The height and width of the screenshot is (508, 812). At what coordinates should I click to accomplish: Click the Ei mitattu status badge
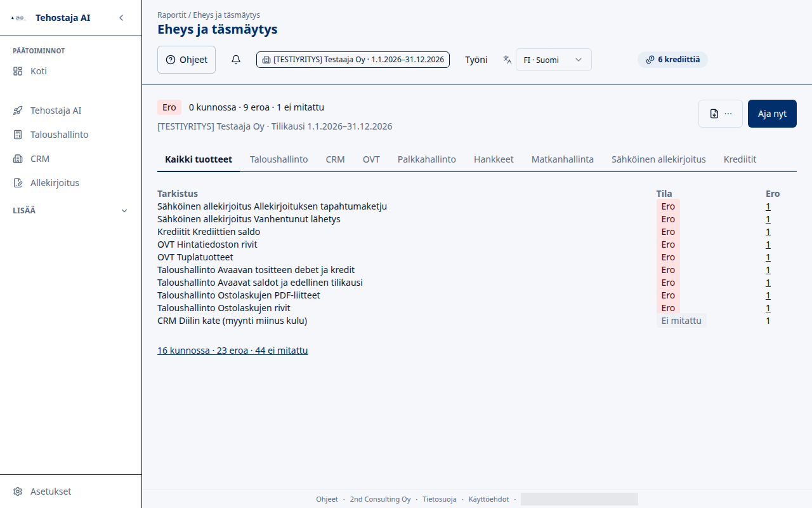tap(681, 321)
